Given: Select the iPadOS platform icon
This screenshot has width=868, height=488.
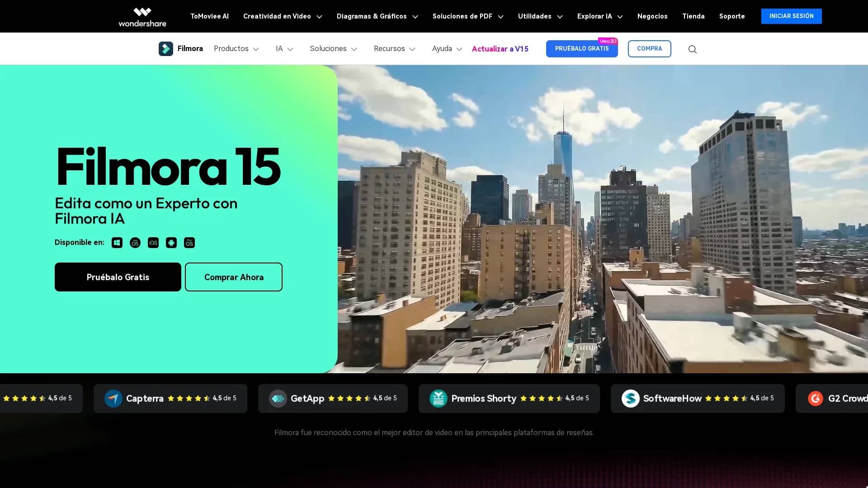Looking at the screenshot, I should coord(189,243).
